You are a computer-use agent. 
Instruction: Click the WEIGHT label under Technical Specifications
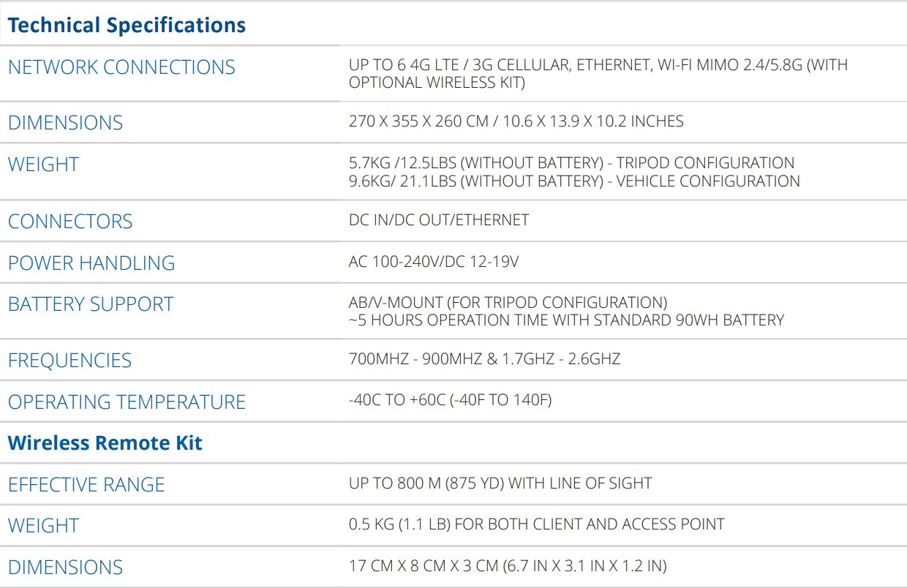pos(43,165)
